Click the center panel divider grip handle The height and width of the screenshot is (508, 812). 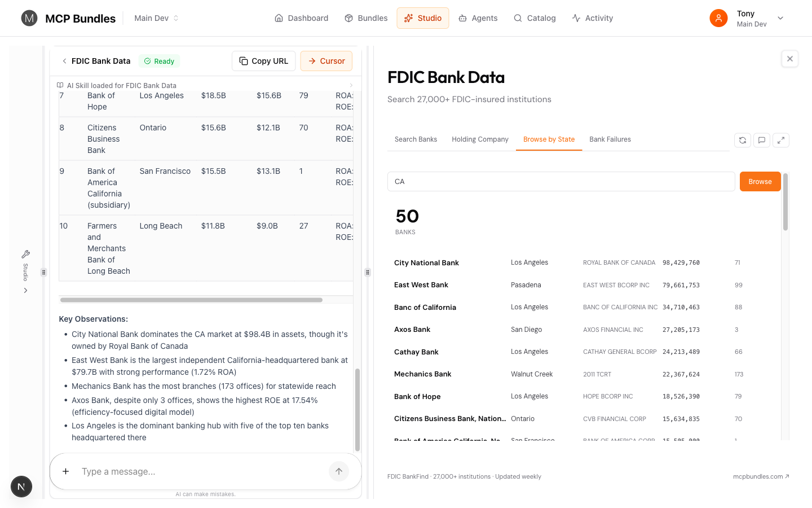pyautogui.click(x=368, y=272)
